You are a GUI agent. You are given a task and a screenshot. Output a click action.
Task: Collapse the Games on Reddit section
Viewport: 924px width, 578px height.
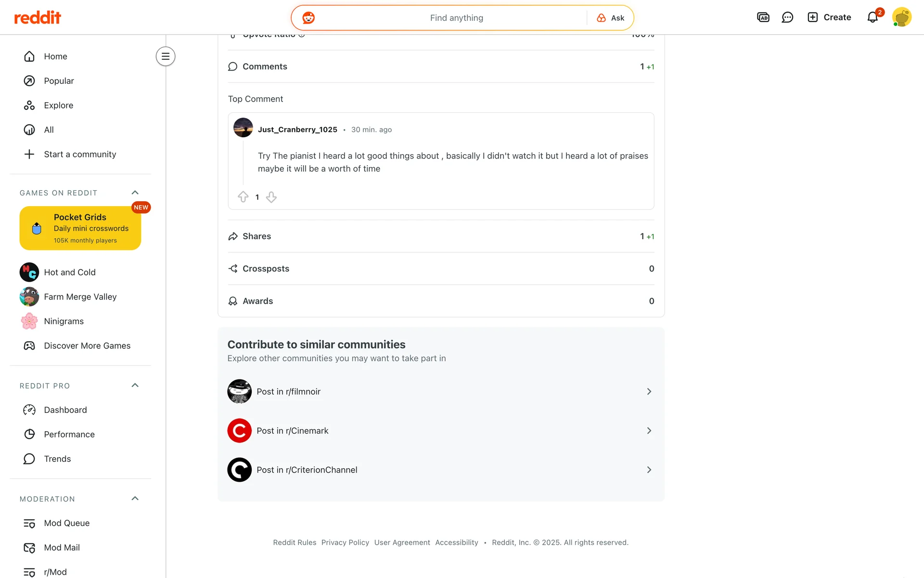[135, 193]
